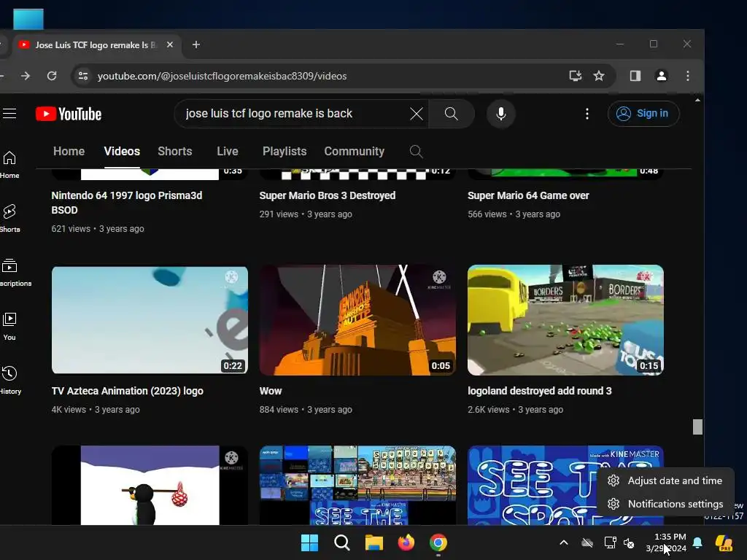Screen dimensions: 747x560
Task: Clear the search box with the X icon
Action: click(416, 114)
